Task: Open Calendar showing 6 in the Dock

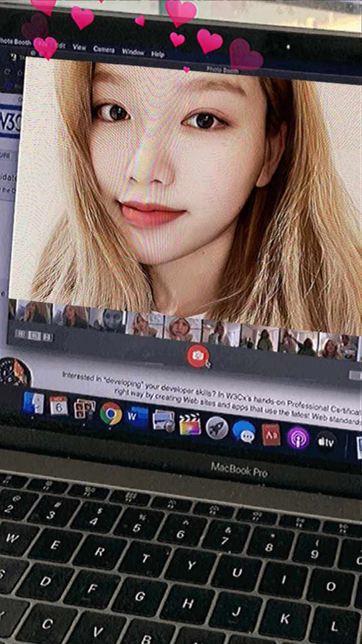Action: click(58, 406)
